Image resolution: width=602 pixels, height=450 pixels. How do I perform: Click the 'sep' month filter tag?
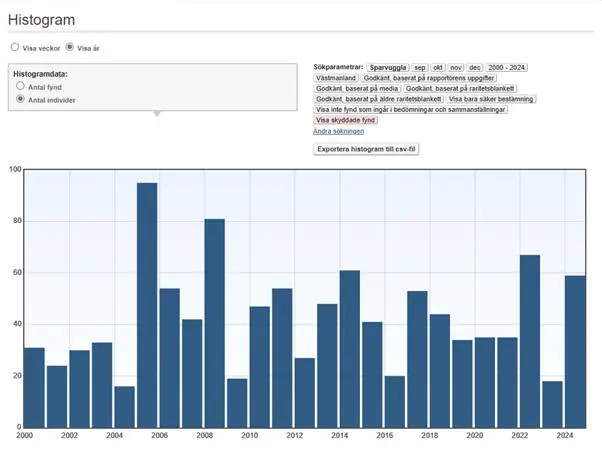click(x=421, y=67)
